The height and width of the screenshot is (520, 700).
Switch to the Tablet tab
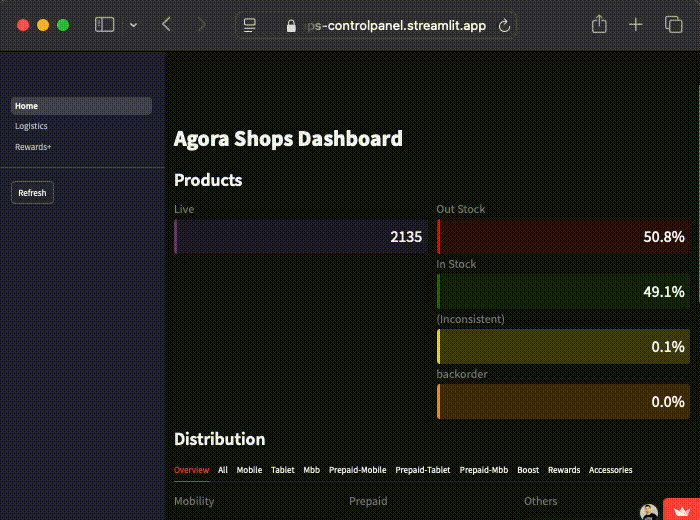(283, 470)
